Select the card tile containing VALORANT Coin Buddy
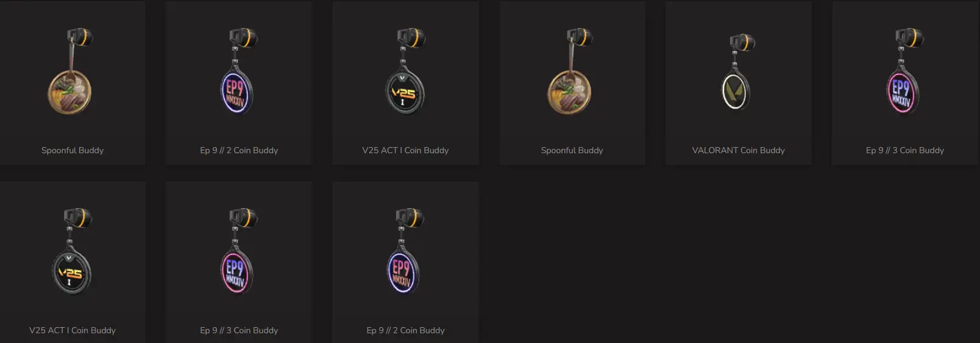Image resolution: width=980 pixels, height=343 pixels. click(x=739, y=82)
